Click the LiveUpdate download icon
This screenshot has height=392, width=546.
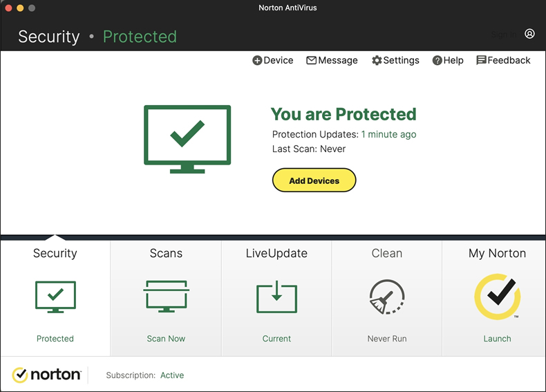pos(277,297)
